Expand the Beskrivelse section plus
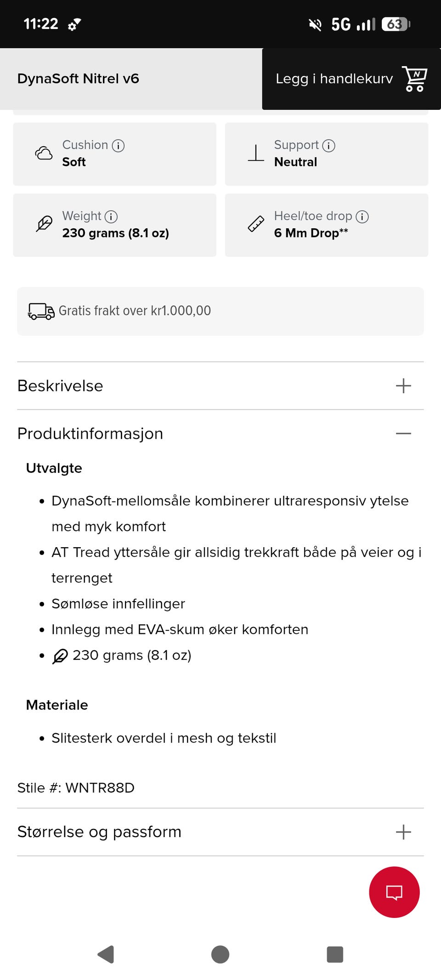The height and width of the screenshot is (980, 441). (x=403, y=386)
